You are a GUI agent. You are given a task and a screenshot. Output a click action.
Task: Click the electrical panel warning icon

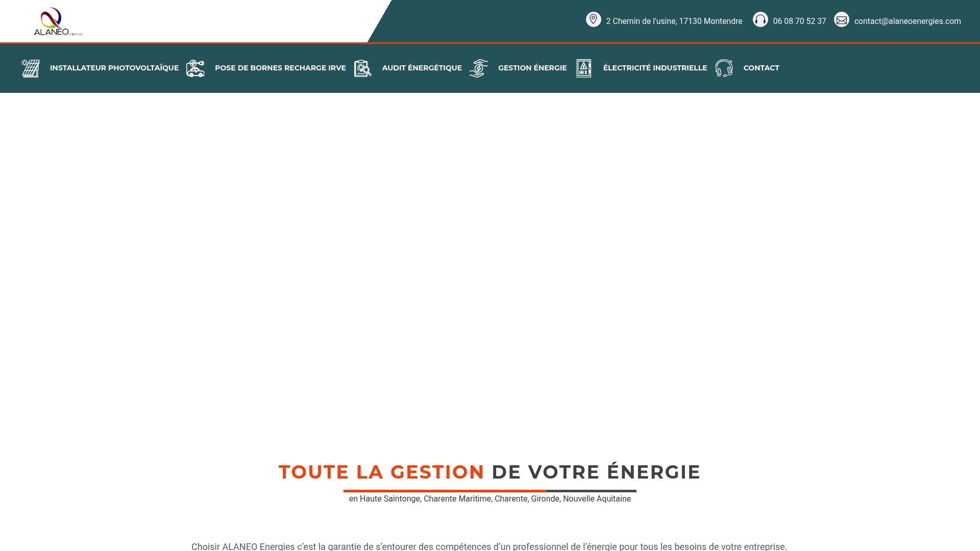(x=584, y=68)
